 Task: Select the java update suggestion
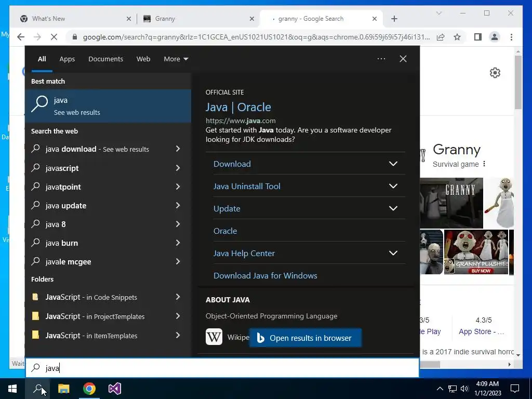[108, 205]
